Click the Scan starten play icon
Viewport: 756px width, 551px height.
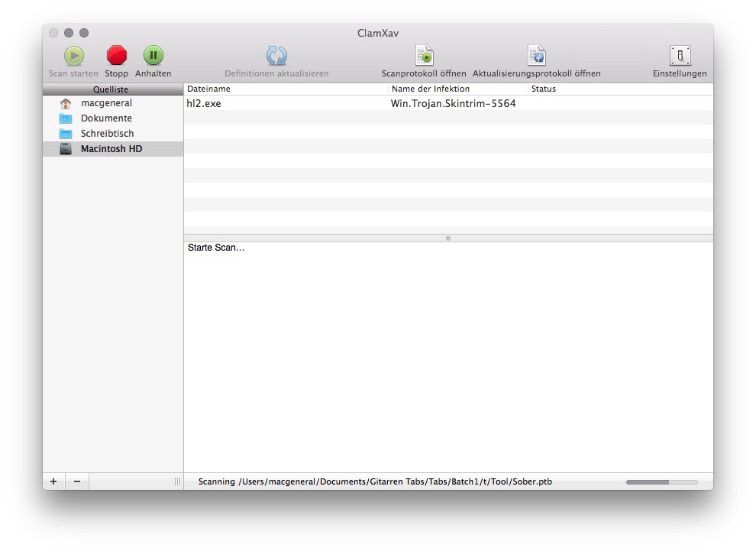click(74, 56)
